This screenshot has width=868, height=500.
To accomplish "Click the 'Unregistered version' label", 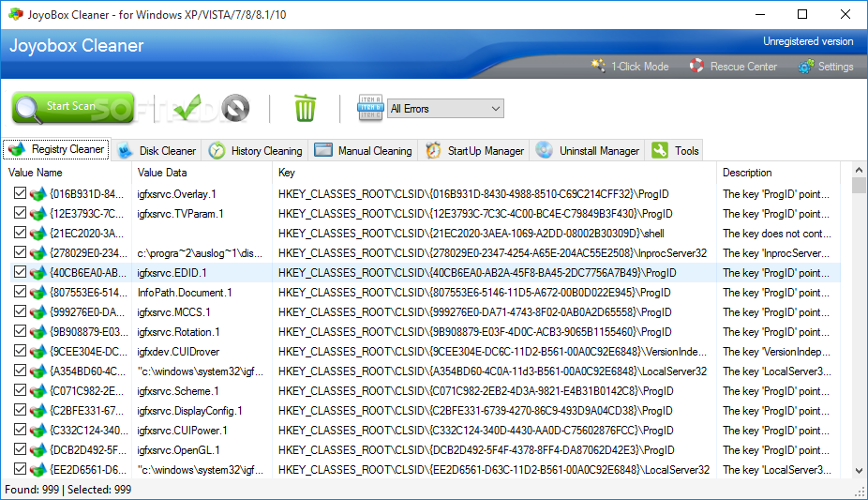I will click(808, 41).
